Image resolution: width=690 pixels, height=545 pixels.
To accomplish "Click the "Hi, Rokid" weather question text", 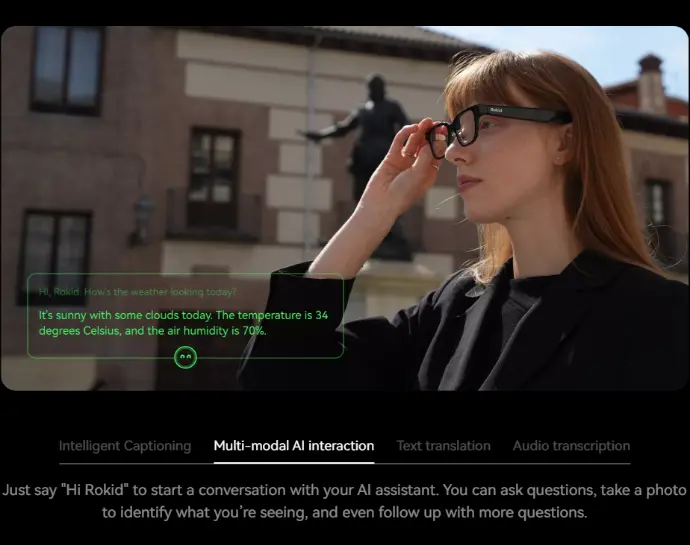I will pos(137,293).
